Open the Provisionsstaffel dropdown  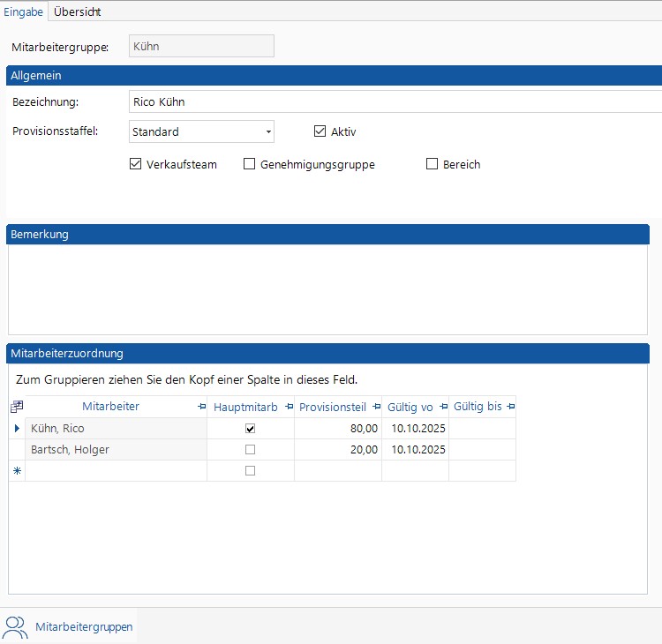(267, 132)
